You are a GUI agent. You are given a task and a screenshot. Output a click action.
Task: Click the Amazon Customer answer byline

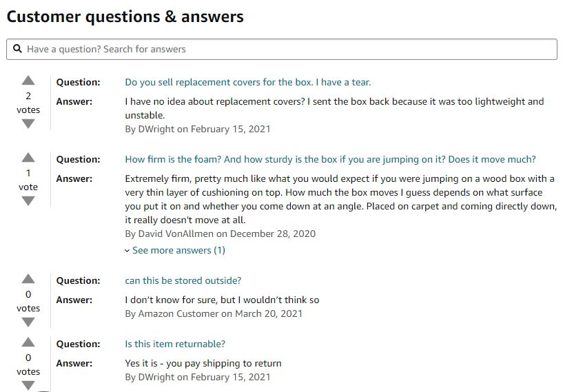pyautogui.click(x=214, y=313)
